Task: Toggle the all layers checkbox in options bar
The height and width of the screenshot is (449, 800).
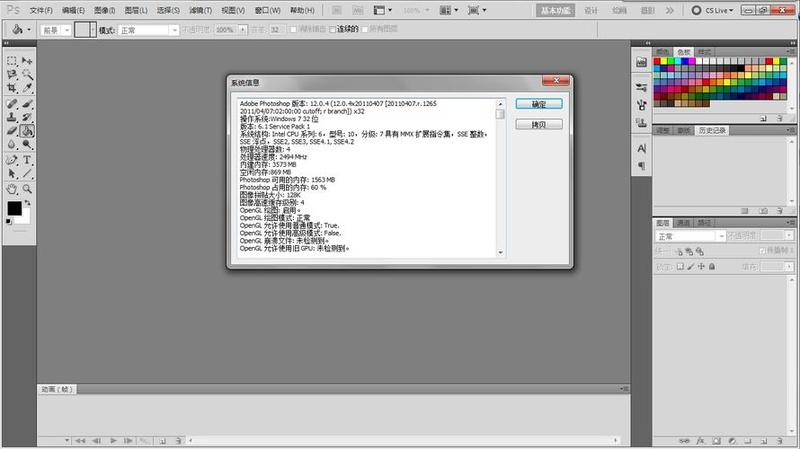Action: click(365, 30)
